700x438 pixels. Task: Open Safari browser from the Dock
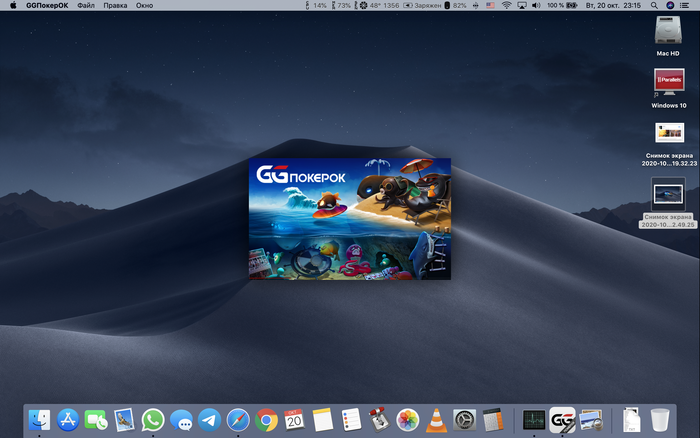238,420
